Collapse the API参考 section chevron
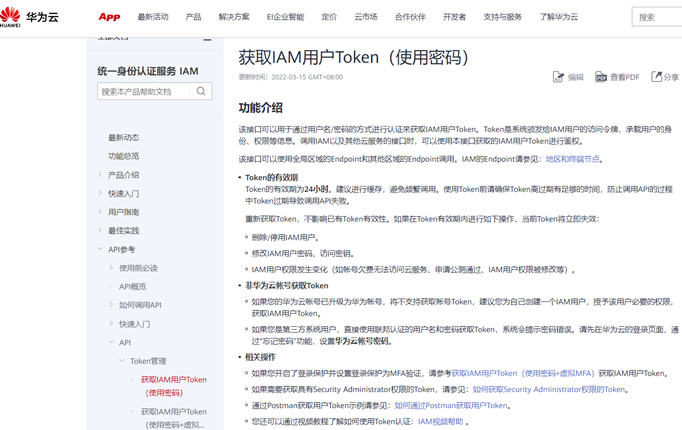The width and height of the screenshot is (682, 430). point(100,249)
